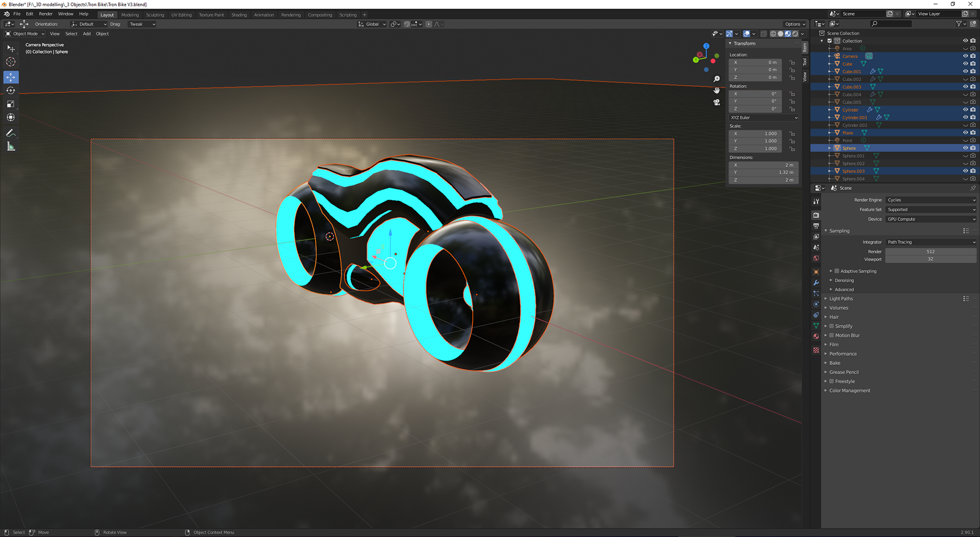The image size is (980, 537).
Task: Select the Select Box tool
Action: coord(11,48)
